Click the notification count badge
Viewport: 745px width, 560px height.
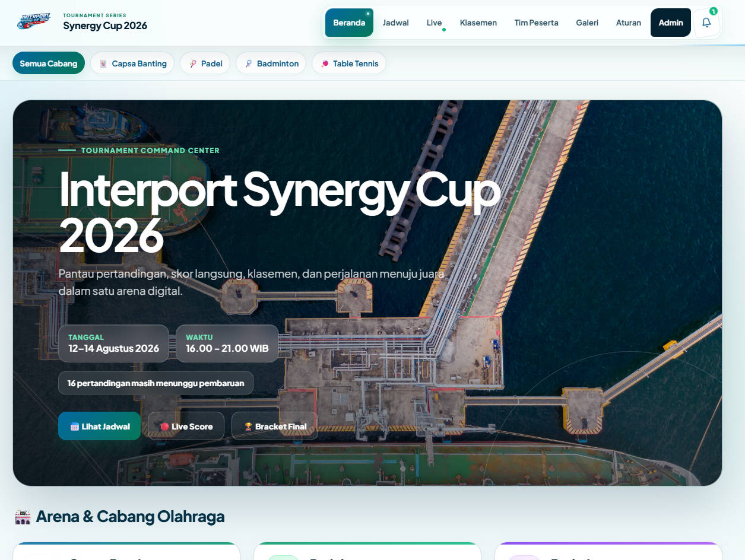click(x=713, y=11)
